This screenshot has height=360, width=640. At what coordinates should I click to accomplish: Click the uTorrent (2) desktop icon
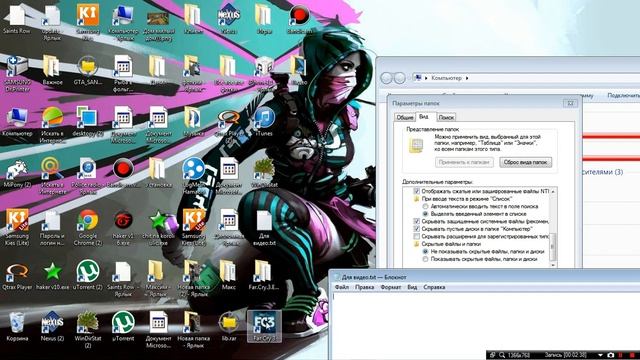[88, 272]
